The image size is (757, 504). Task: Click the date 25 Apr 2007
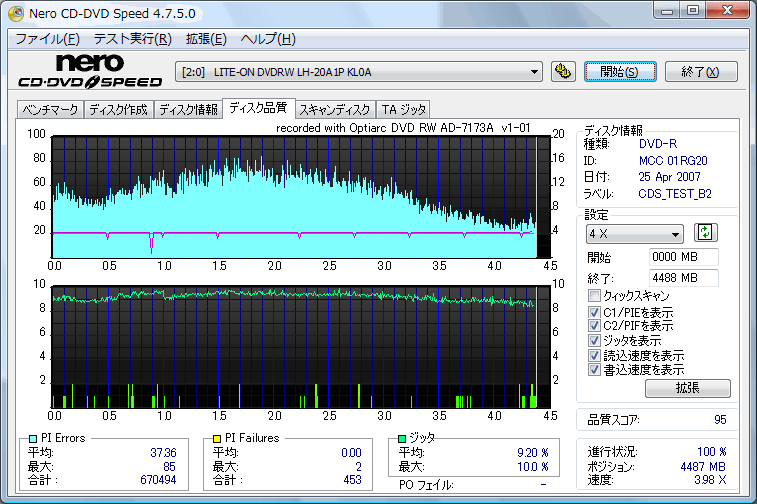point(669,177)
